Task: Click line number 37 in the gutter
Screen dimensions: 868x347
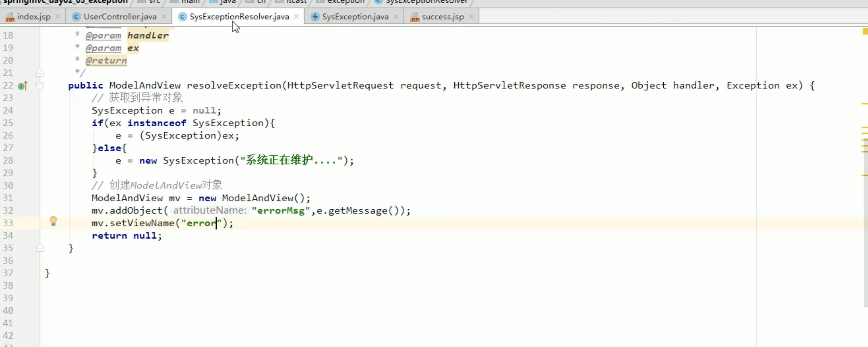Action: pyautogui.click(x=8, y=273)
